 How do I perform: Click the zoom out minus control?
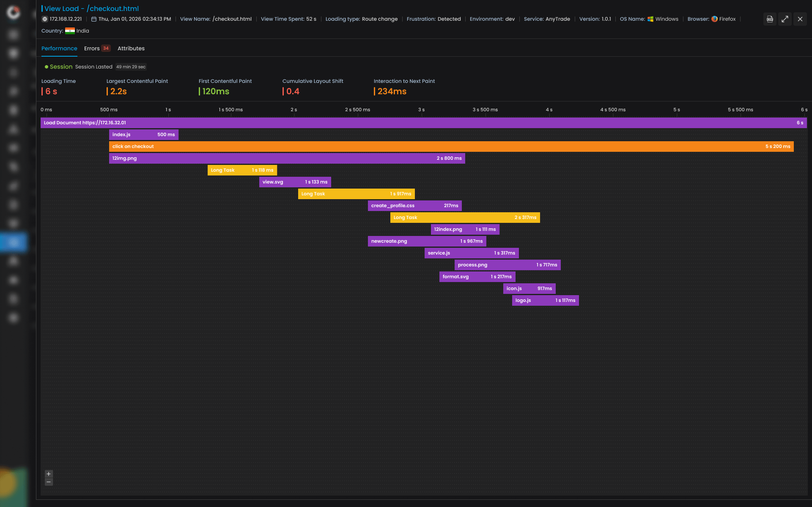point(49,482)
